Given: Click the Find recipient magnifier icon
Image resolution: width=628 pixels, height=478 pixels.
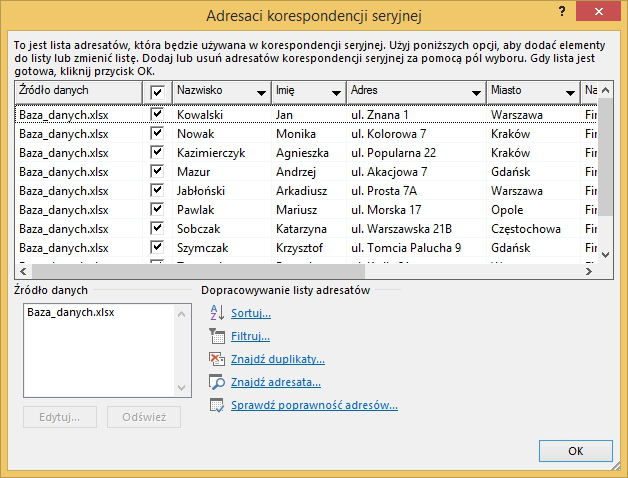Looking at the screenshot, I should (217, 382).
